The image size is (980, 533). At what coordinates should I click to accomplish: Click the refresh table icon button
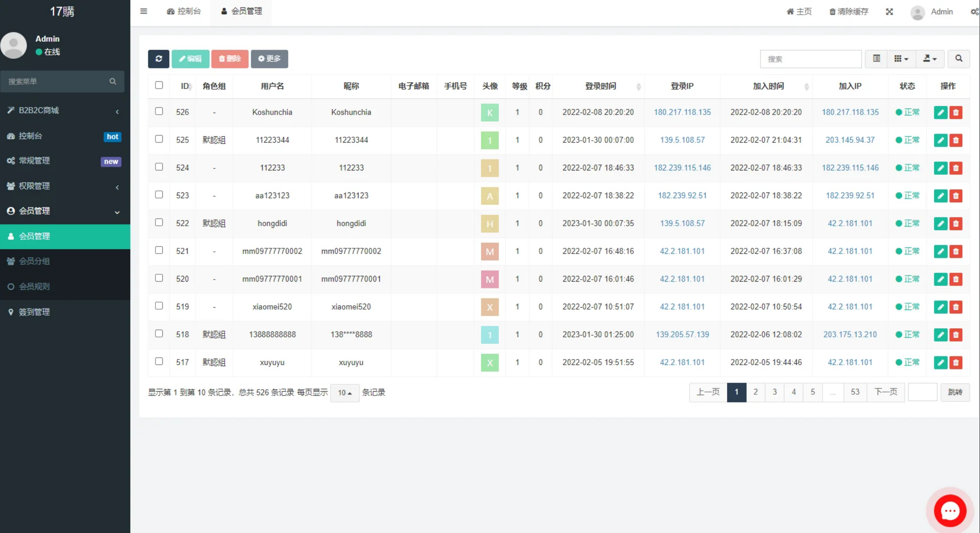[x=158, y=58]
